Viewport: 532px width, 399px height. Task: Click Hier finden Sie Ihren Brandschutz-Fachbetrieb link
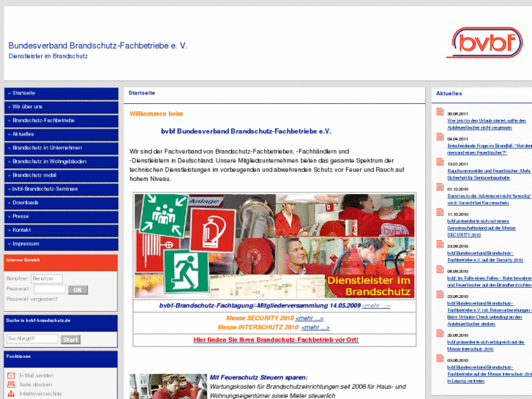pos(276,340)
